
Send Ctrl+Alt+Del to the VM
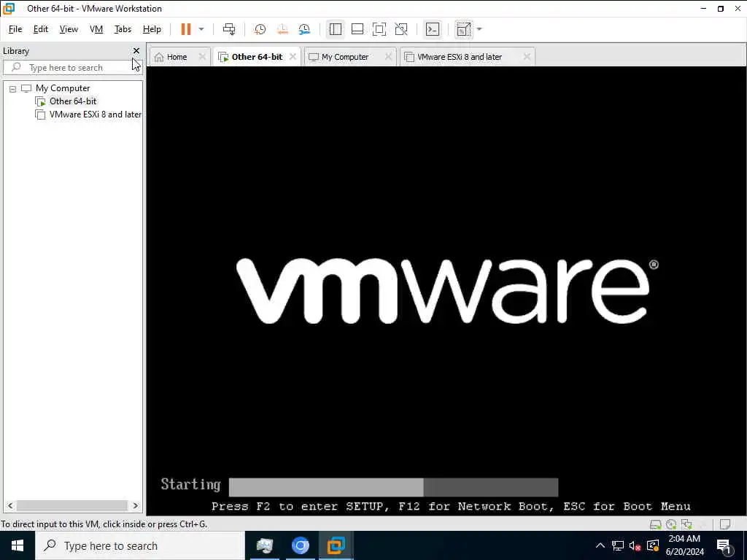tap(229, 29)
